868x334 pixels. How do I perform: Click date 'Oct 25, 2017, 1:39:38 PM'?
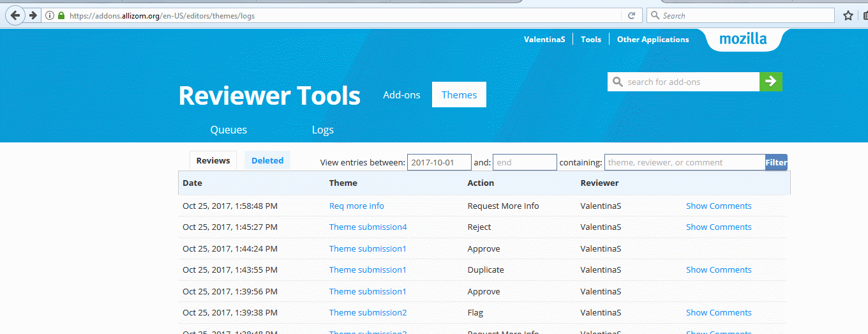click(x=230, y=312)
